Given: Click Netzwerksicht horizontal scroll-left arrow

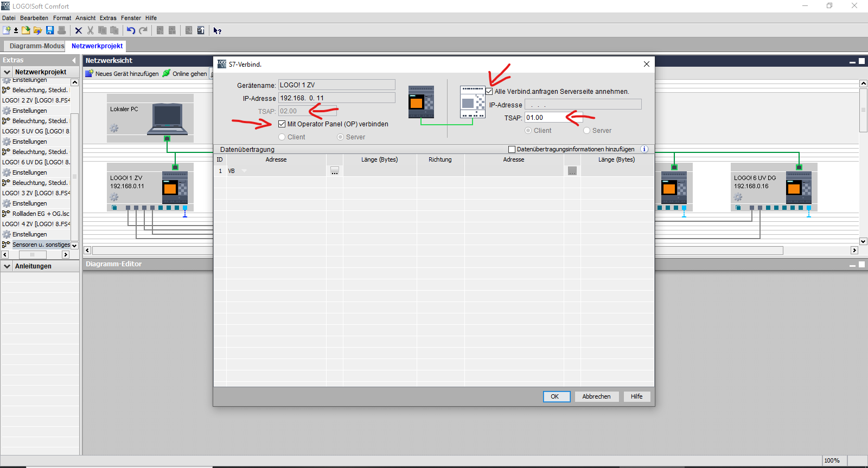Looking at the screenshot, I should (87, 251).
